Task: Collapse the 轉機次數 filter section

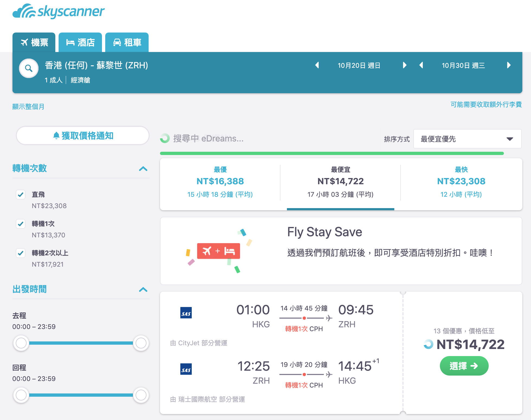Action: [x=143, y=169]
